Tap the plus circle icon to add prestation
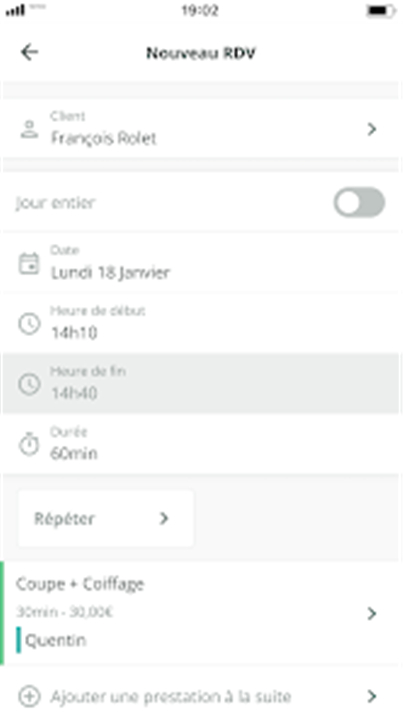 (x=29, y=697)
